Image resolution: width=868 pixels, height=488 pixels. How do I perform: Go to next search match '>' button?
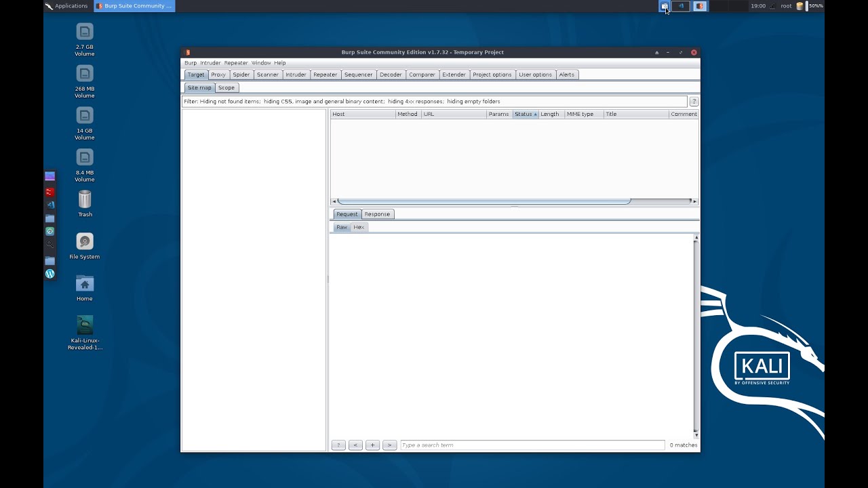[x=389, y=445]
